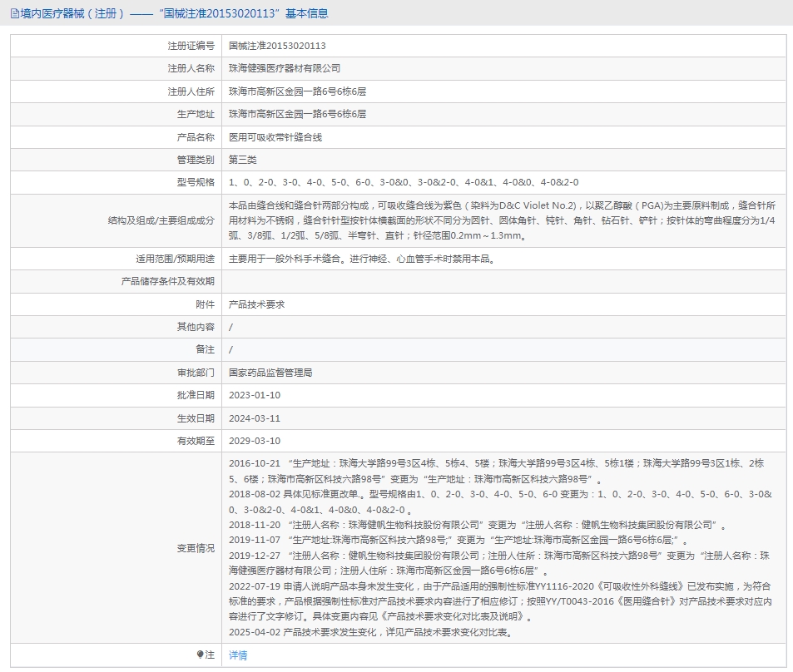Click the 批准日期 label

[196, 395]
